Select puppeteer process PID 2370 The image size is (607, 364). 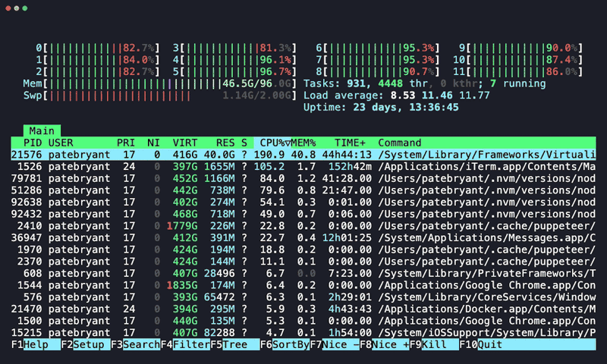(303, 262)
